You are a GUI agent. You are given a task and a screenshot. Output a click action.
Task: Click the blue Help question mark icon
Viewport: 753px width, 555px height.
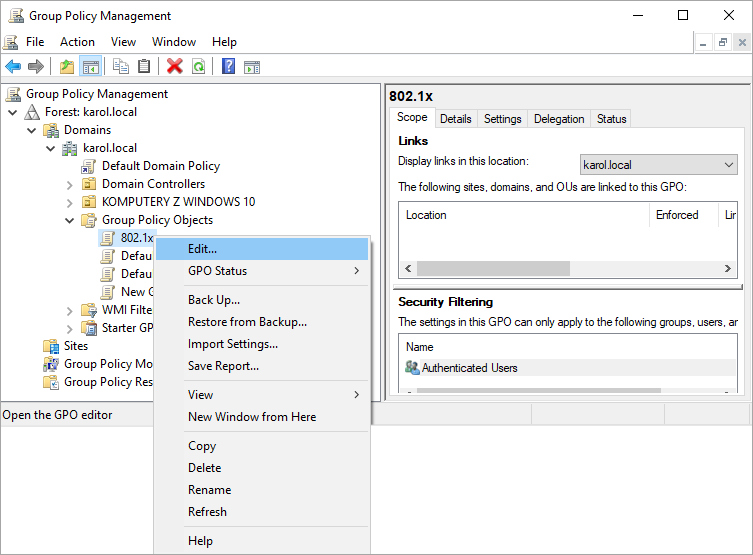click(x=229, y=67)
